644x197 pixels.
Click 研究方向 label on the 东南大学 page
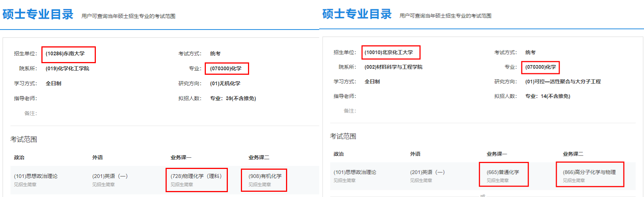point(190,83)
